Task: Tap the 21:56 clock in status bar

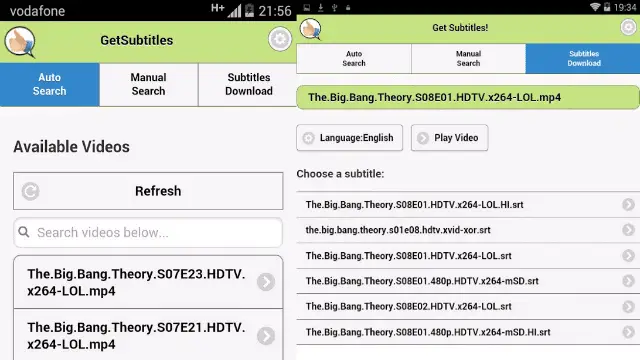Action: [x=275, y=11]
